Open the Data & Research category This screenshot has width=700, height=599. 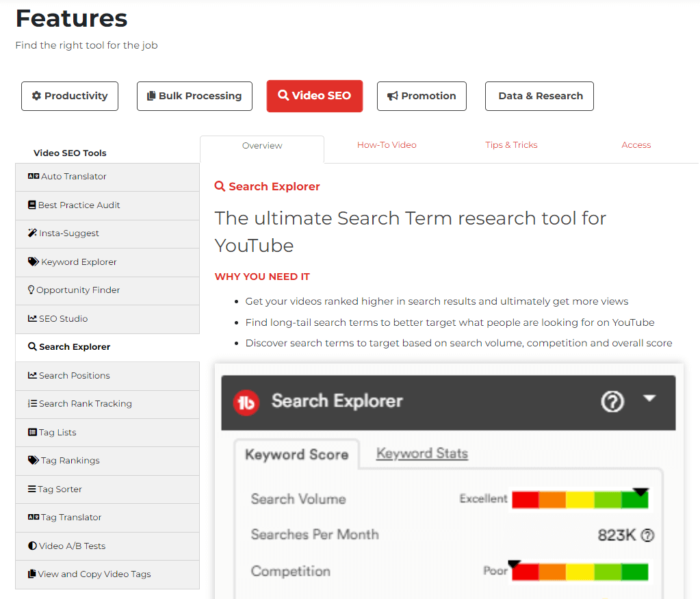[x=539, y=96]
